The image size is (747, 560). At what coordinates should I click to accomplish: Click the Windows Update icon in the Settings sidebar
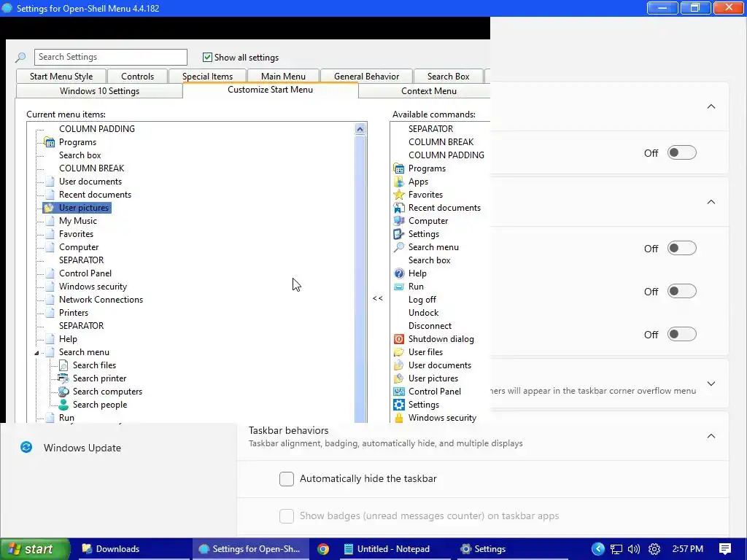[26, 447]
